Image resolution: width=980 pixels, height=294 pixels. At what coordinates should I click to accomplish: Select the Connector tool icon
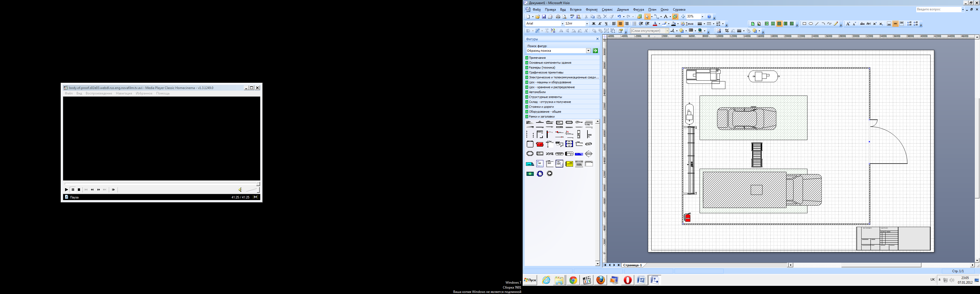(657, 17)
